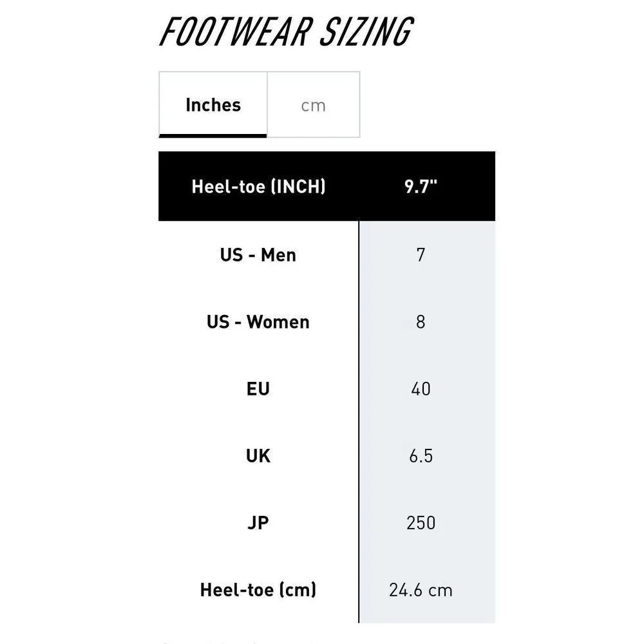The height and width of the screenshot is (644, 644).
Task: Switch to the cm tab
Action: tap(314, 106)
